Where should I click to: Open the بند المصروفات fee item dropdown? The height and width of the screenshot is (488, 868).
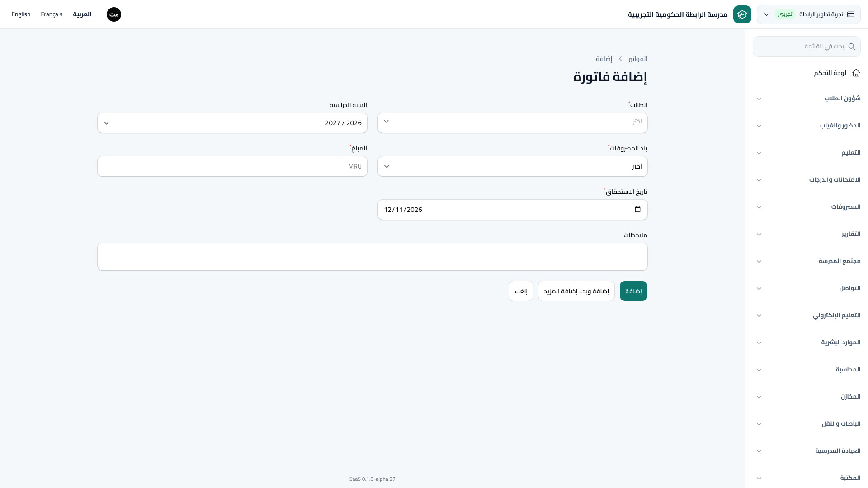(512, 166)
